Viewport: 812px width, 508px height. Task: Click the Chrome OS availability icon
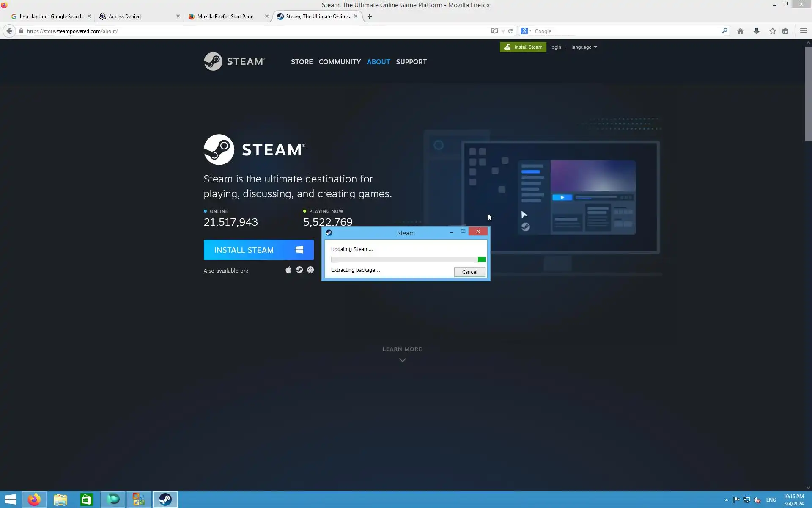coord(310,270)
